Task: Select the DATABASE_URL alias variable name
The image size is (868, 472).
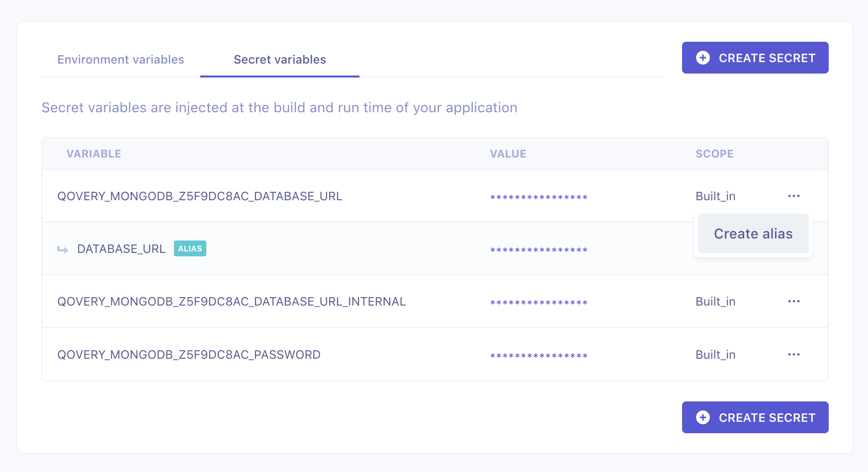Action: click(121, 249)
